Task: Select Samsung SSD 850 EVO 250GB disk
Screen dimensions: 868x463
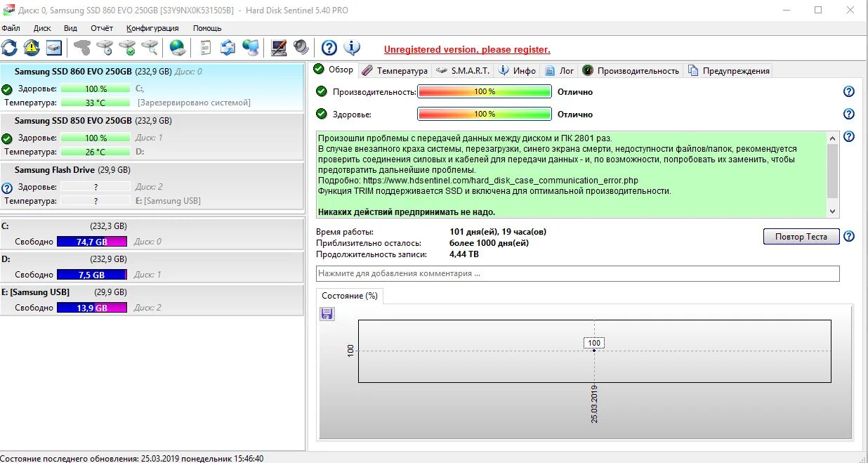Action: point(152,136)
